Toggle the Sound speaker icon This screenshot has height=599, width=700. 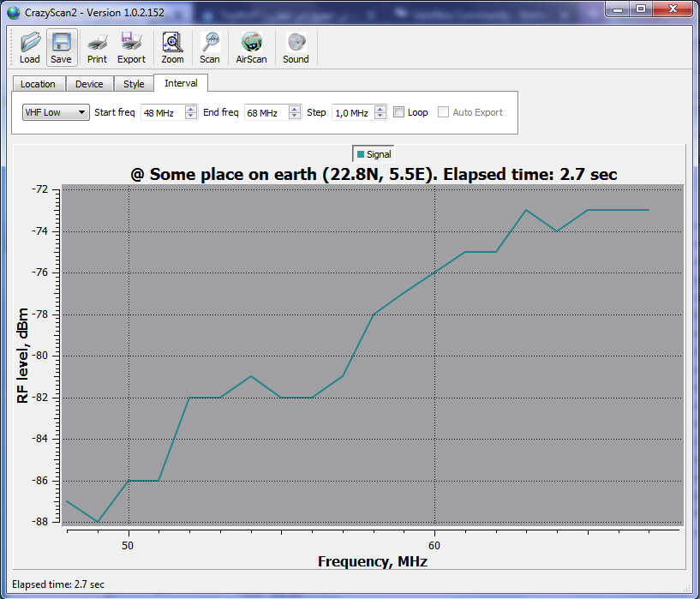pyautogui.click(x=296, y=42)
